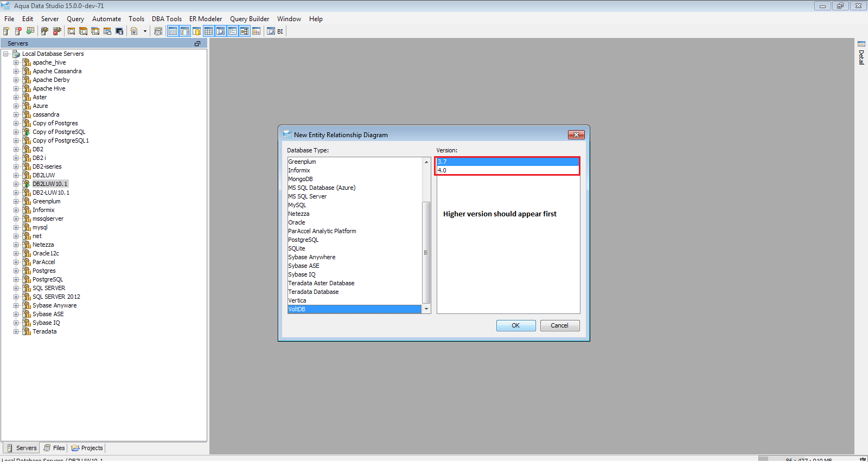The height and width of the screenshot is (462, 868).
Task: Toggle the highlighted diagram tree view button
Action: (245, 31)
